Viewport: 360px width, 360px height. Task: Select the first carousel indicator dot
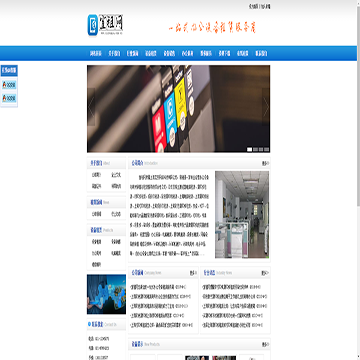(x=249, y=149)
